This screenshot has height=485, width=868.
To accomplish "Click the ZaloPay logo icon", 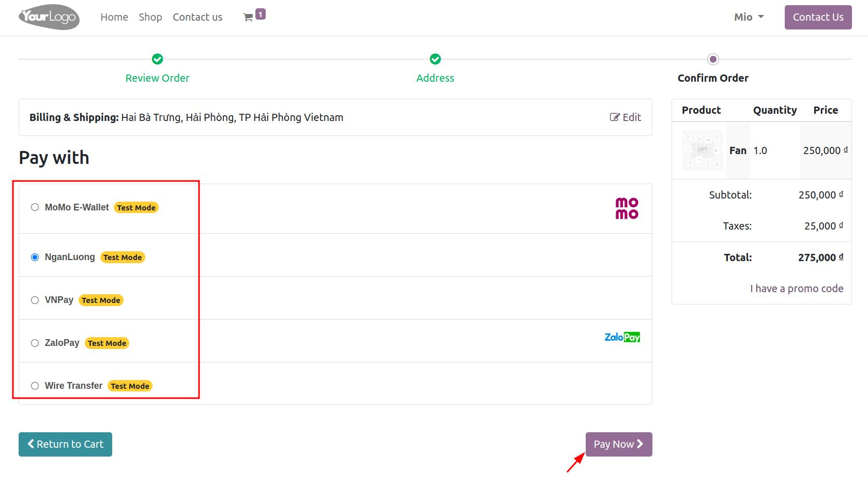I will point(622,337).
